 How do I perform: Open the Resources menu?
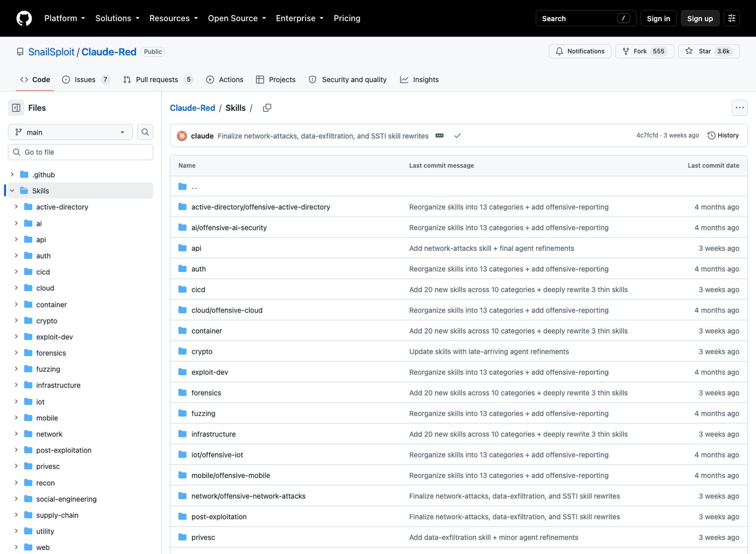(x=174, y=18)
